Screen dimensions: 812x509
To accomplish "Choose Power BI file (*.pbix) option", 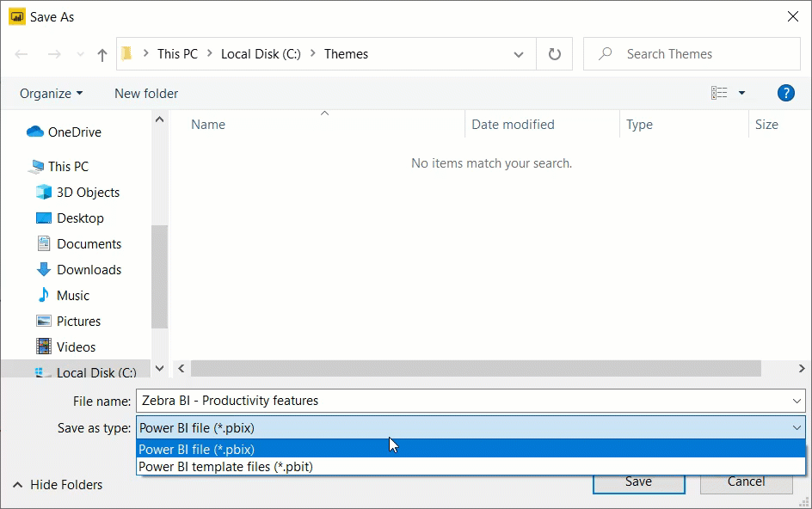I will pyautogui.click(x=471, y=449).
